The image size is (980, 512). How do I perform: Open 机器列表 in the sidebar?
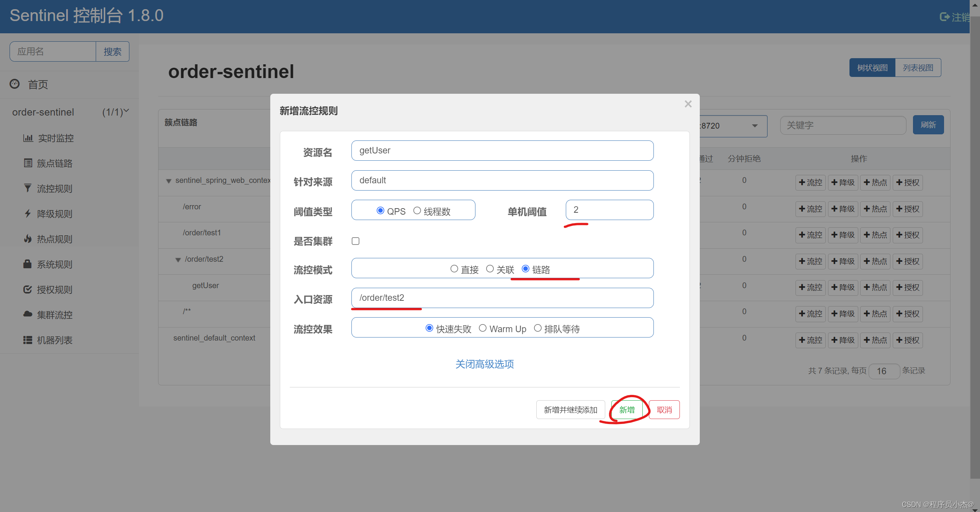click(x=54, y=340)
